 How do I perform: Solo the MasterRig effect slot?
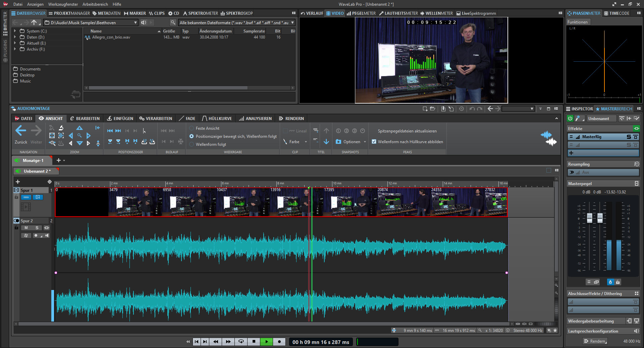[629, 137]
